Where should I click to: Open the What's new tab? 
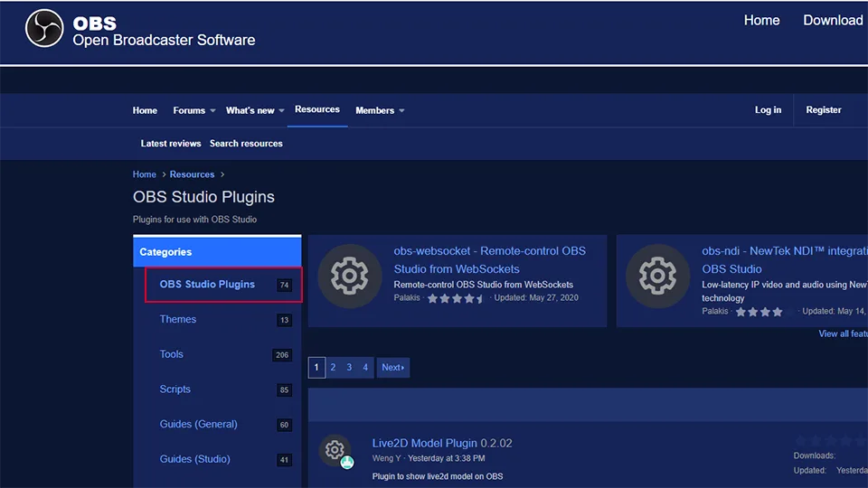click(x=250, y=110)
